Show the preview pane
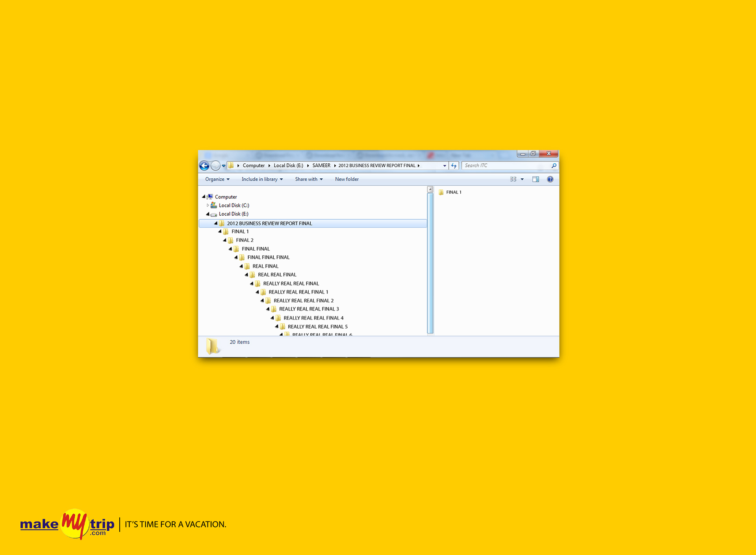The height and width of the screenshot is (555, 756). click(x=535, y=179)
